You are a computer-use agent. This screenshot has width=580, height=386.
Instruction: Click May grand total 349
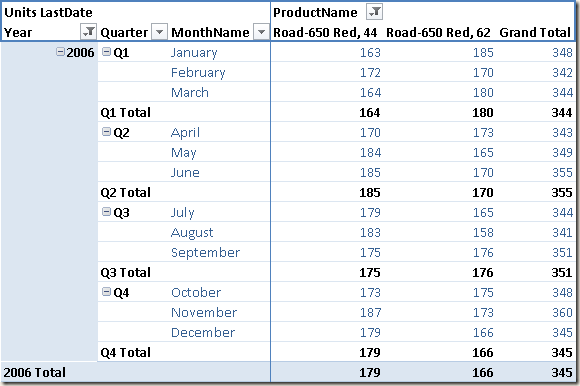(x=563, y=152)
